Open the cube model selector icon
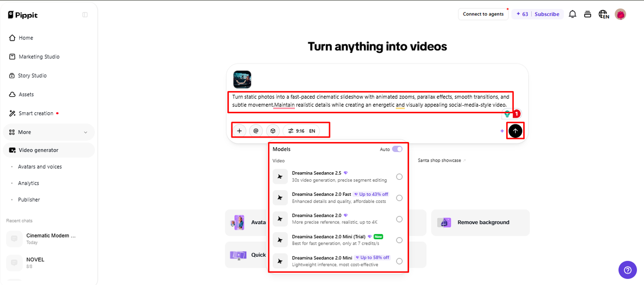 pyautogui.click(x=273, y=131)
